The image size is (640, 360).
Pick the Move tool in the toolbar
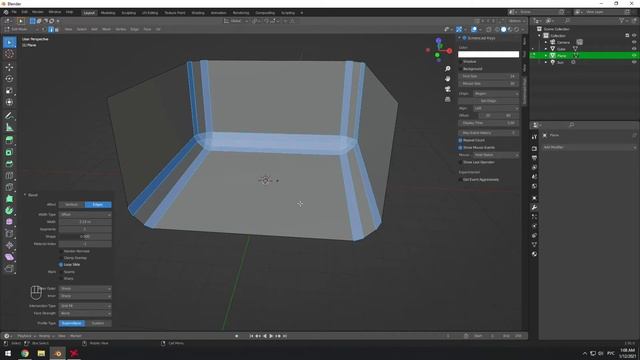9,67
